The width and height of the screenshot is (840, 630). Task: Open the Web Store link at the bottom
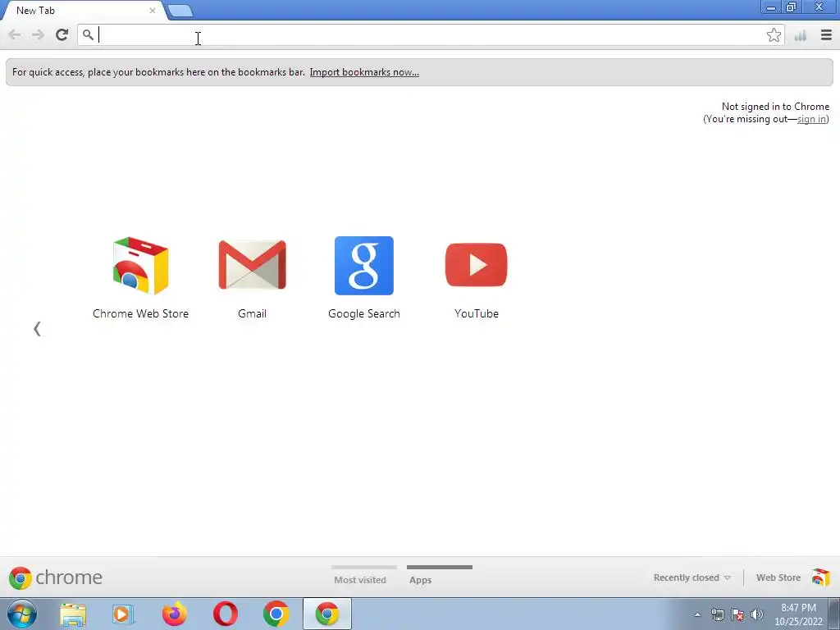click(x=778, y=577)
